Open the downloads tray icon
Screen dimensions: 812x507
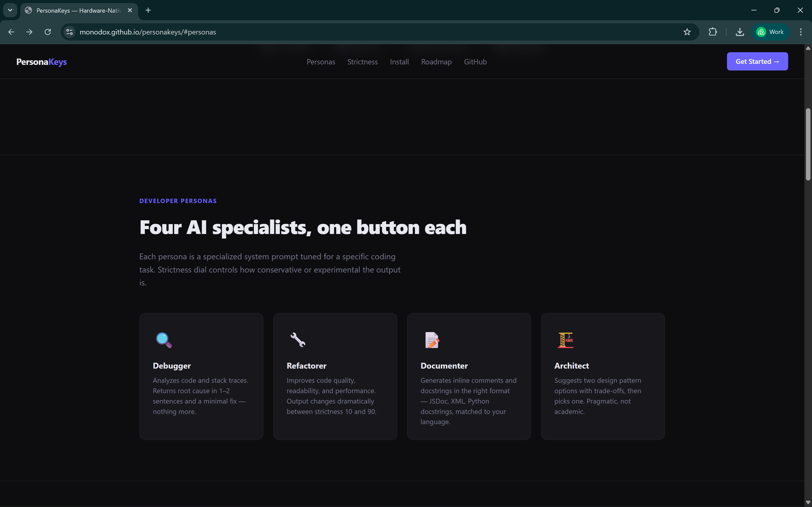tap(739, 32)
